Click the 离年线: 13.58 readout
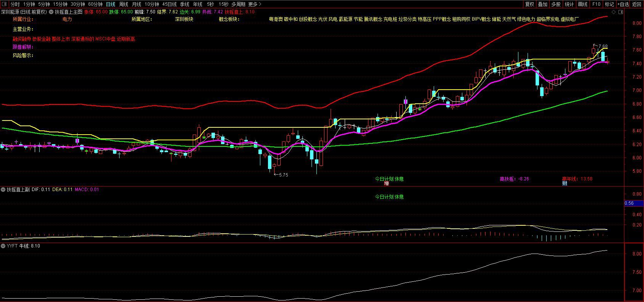This screenshot has width=644, height=302. pyautogui.click(x=577, y=178)
